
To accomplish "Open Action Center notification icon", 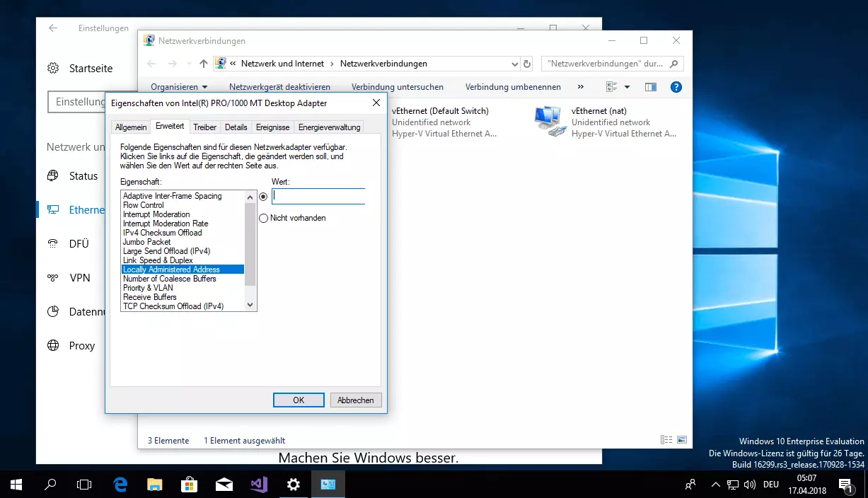I will tap(845, 485).
